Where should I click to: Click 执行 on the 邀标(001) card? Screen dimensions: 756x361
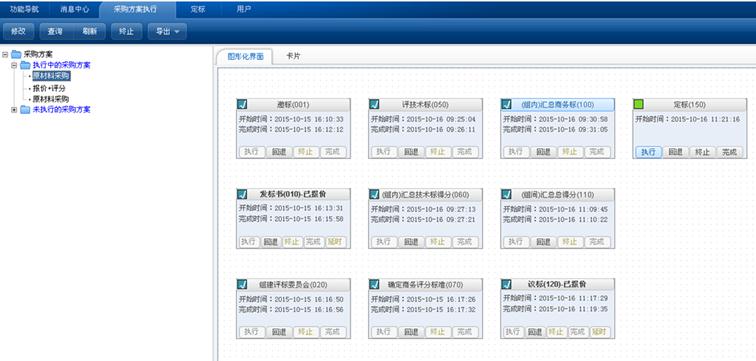[252, 152]
